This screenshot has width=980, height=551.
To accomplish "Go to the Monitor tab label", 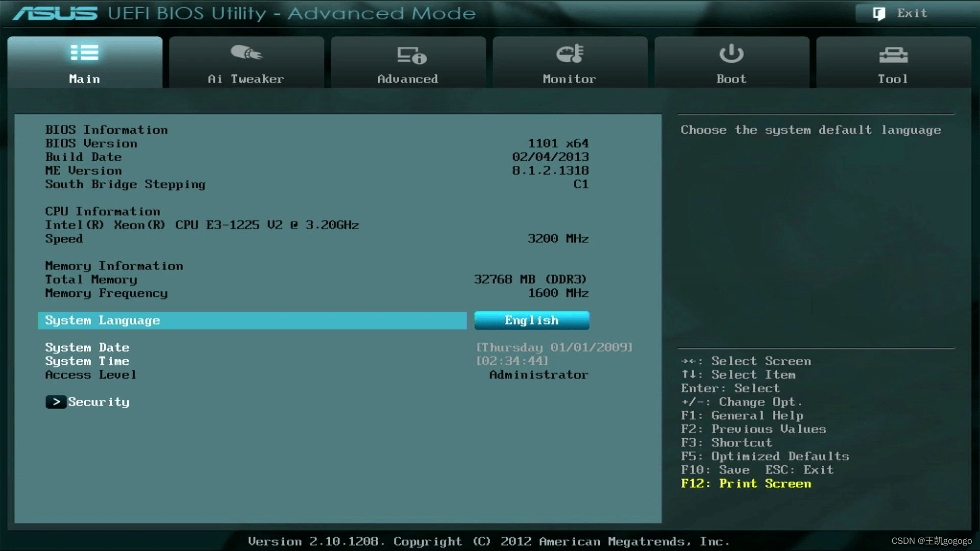I will point(569,79).
